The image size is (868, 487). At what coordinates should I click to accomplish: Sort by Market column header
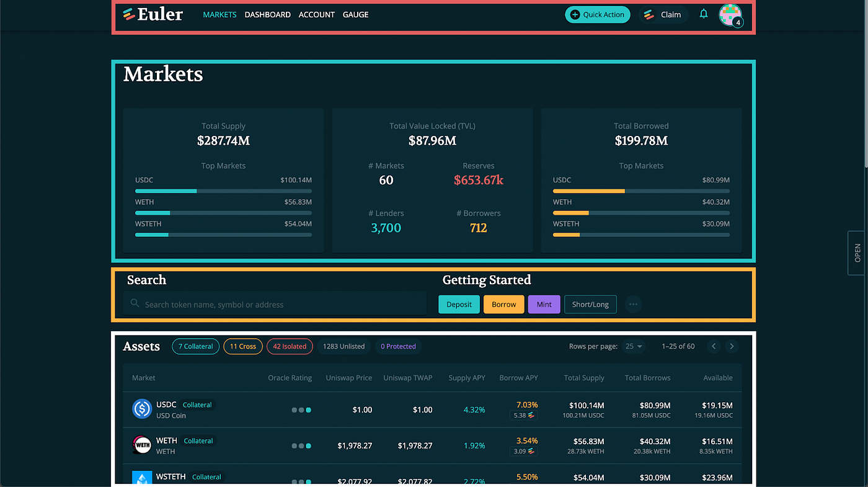pyautogui.click(x=144, y=378)
